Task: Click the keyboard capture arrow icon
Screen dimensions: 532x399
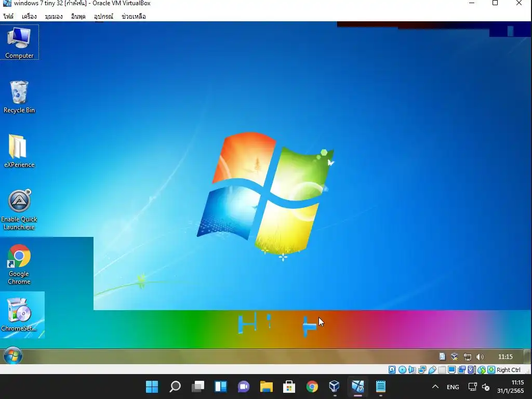Action: (x=491, y=370)
